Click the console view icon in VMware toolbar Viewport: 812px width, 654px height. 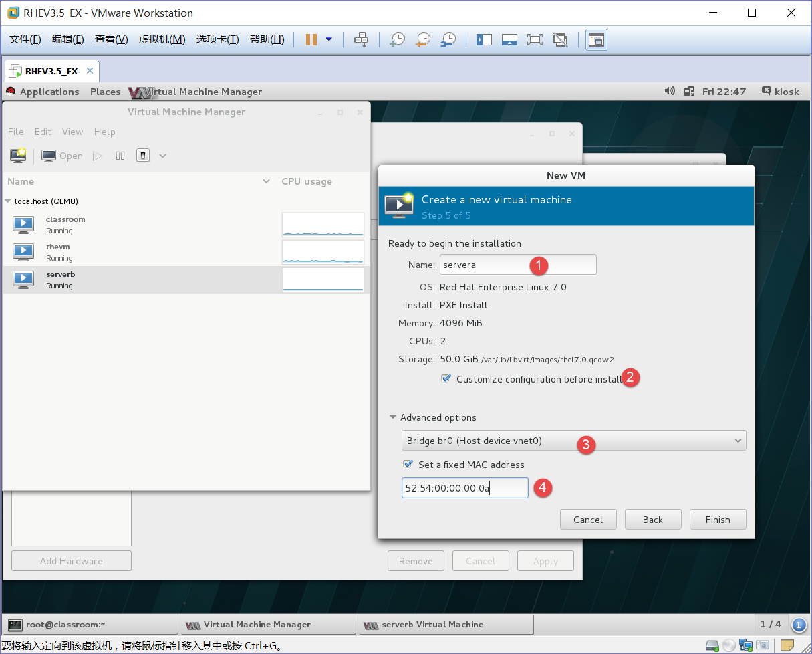coord(596,40)
